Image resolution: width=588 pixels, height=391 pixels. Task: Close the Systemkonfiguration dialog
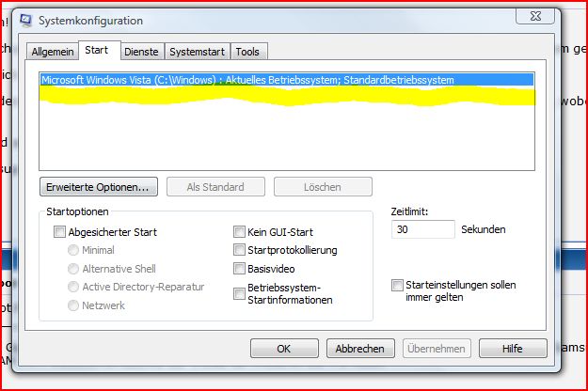click(535, 16)
